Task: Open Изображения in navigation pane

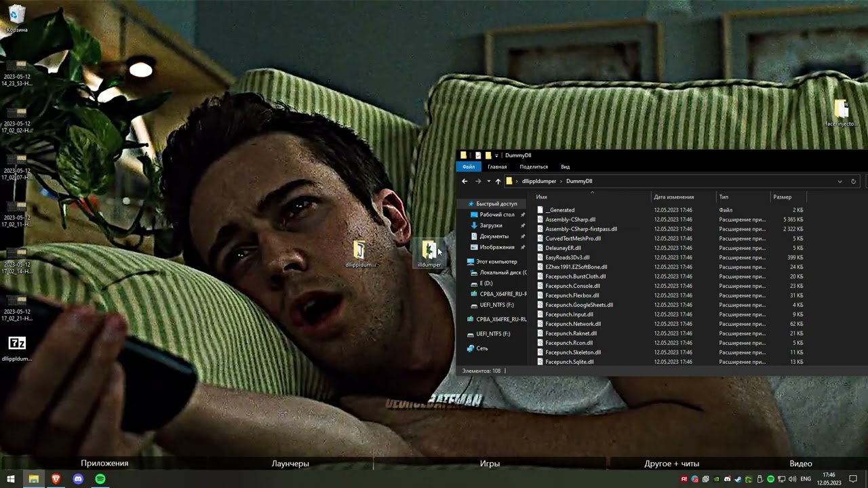Action: pos(497,247)
